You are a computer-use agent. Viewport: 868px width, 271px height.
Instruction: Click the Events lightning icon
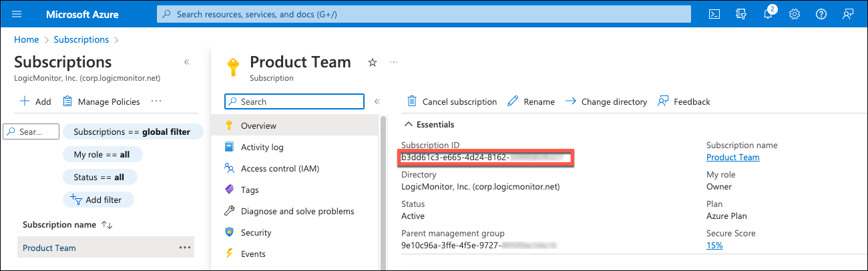point(229,254)
